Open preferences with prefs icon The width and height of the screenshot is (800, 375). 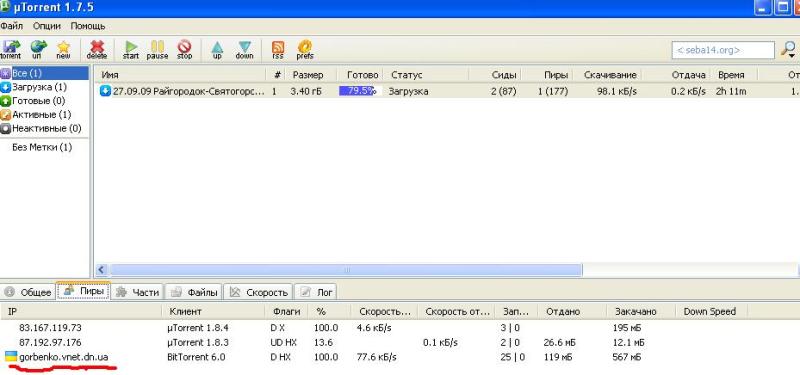tap(305, 50)
